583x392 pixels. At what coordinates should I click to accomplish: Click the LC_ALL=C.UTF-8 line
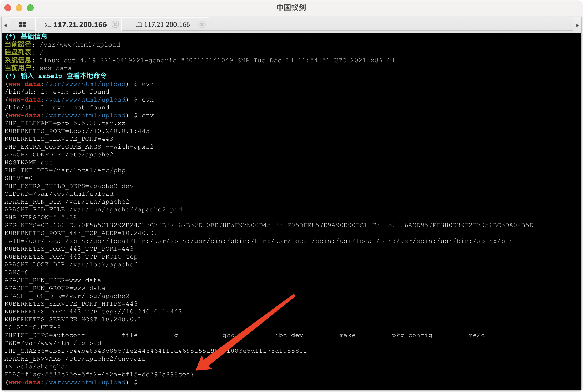pos(33,327)
